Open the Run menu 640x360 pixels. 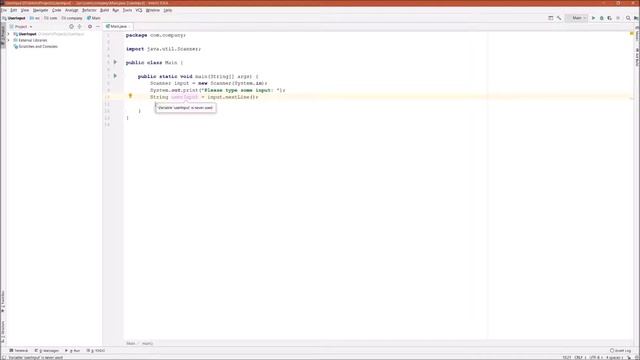(116, 10)
